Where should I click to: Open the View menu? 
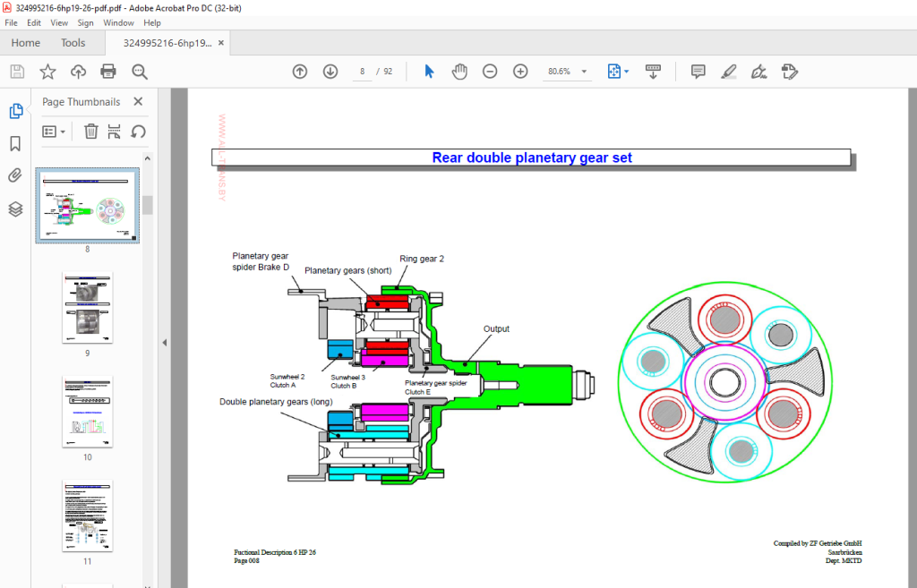pyautogui.click(x=59, y=22)
